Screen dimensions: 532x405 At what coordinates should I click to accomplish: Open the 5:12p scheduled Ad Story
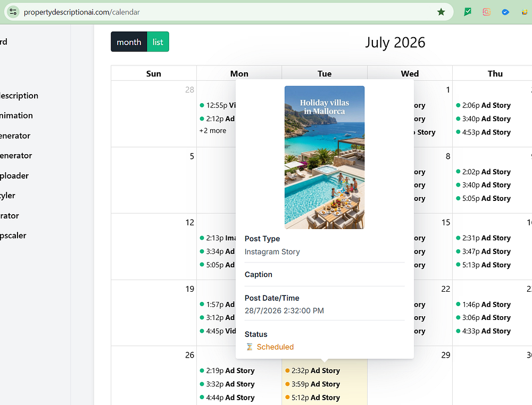312,398
